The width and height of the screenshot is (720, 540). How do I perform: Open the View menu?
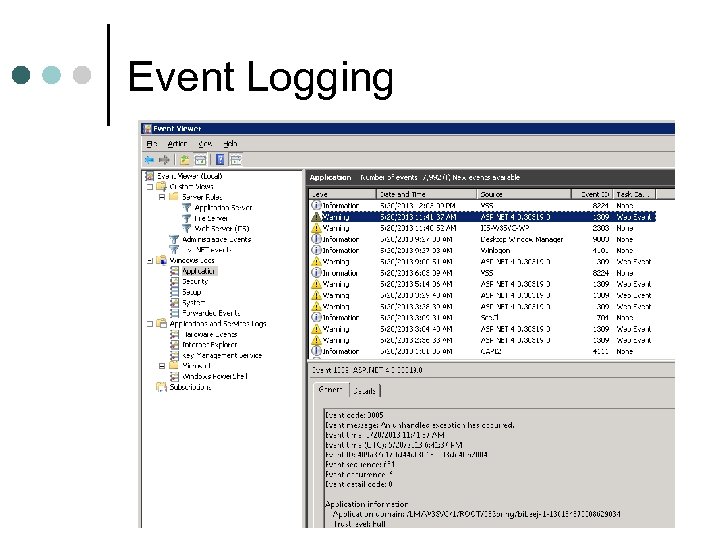205,144
